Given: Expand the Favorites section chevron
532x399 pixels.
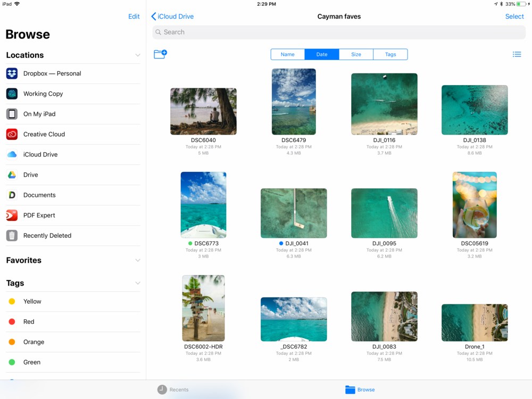Looking at the screenshot, I should (138, 261).
